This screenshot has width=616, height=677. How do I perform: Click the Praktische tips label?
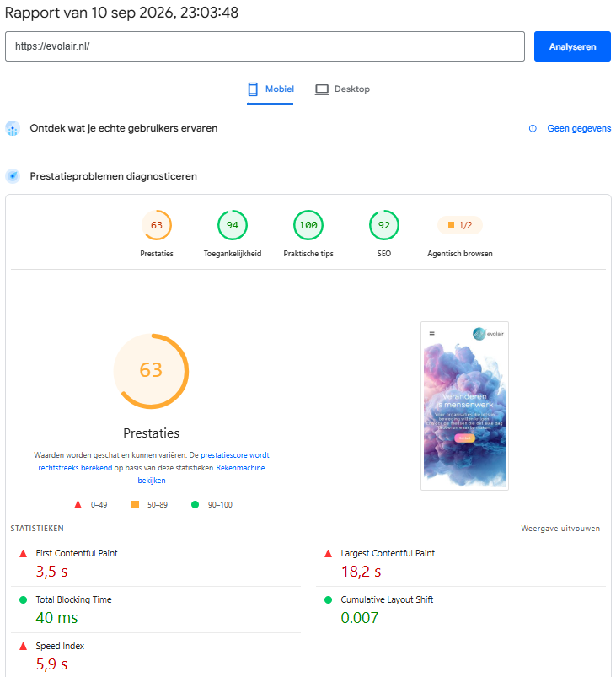pos(308,254)
